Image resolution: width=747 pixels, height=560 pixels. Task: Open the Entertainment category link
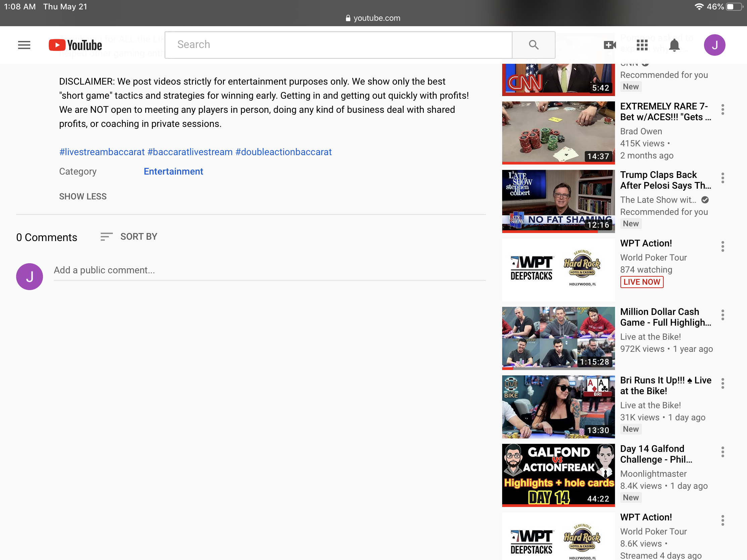click(x=173, y=172)
